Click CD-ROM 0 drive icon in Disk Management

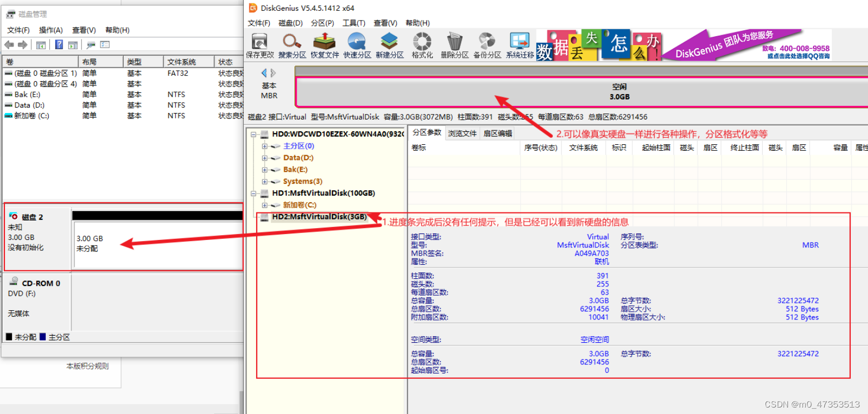[14, 282]
